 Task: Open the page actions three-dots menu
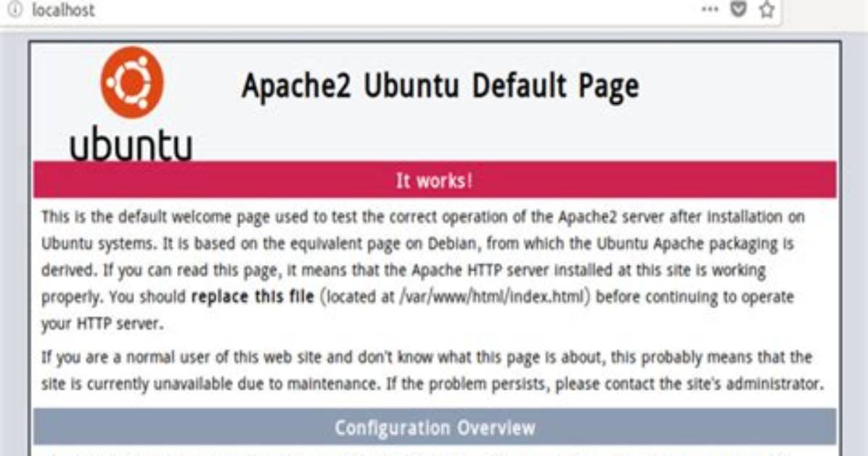pyautogui.click(x=710, y=9)
